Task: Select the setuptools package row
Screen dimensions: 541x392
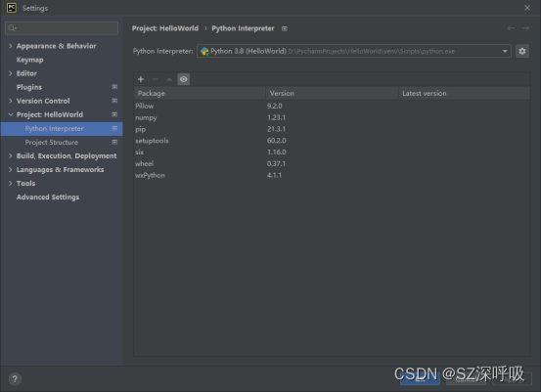Action: click(x=332, y=141)
